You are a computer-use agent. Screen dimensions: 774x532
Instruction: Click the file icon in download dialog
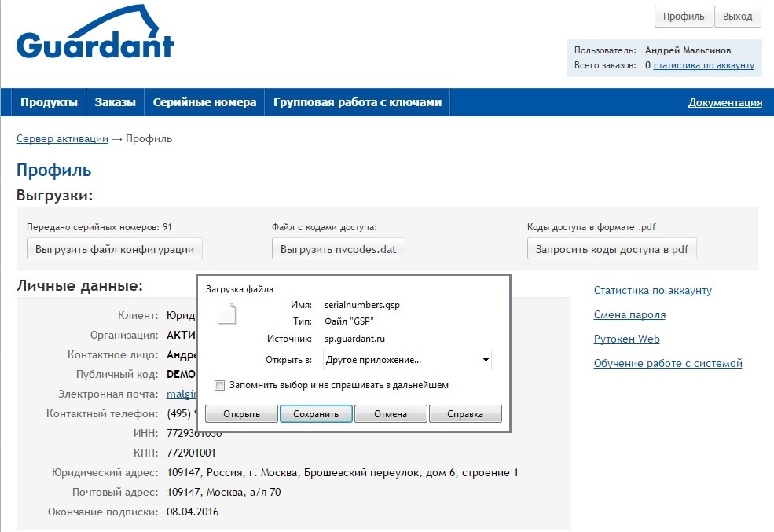coord(226,313)
